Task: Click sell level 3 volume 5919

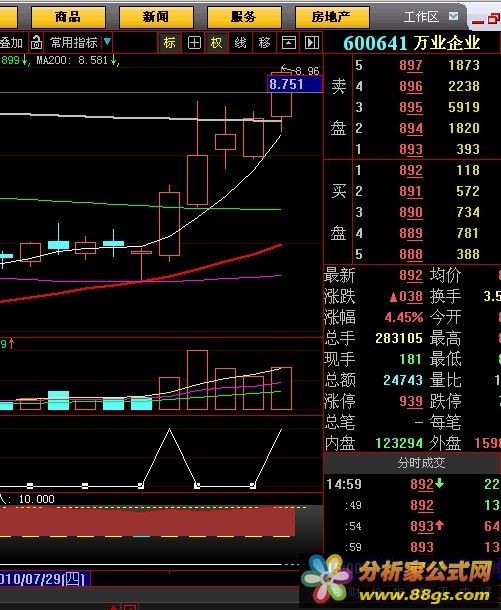Action: [464, 107]
